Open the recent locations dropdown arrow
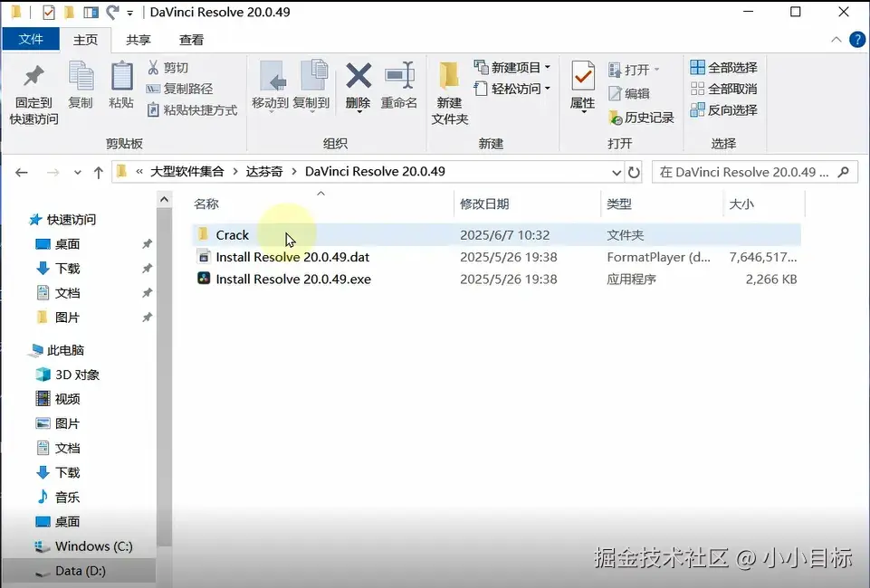Screen dimensions: 870x588 [x=78, y=173]
